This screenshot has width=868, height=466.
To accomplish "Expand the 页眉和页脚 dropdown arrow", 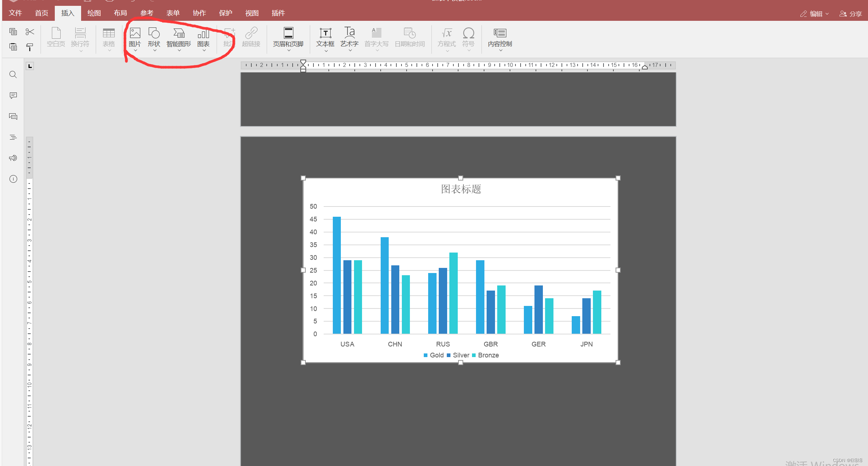I will [289, 50].
